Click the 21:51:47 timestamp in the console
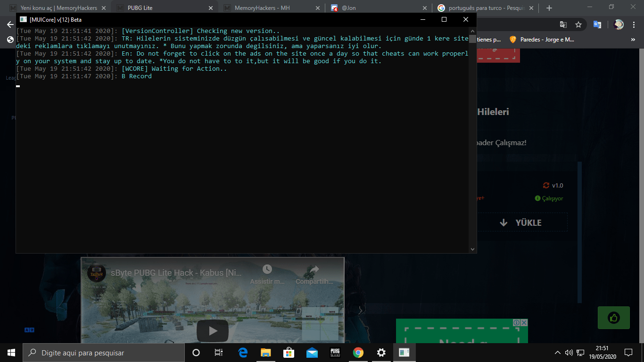Image resolution: width=644 pixels, height=362 pixels. click(x=66, y=76)
